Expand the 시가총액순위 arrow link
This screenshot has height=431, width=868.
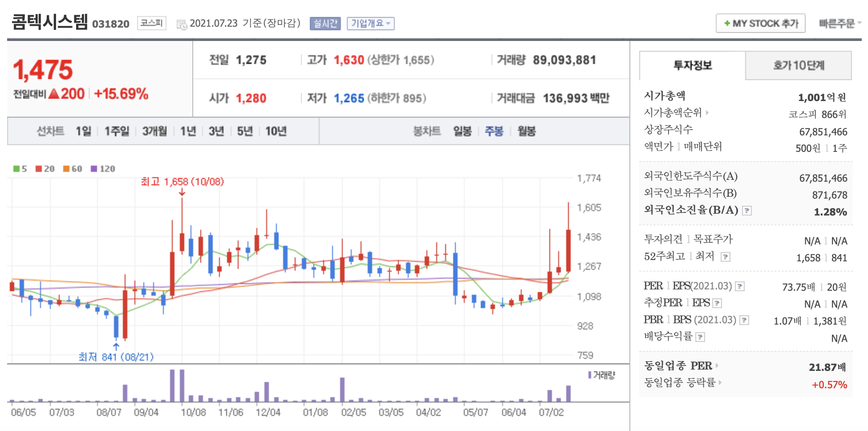pos(707,113)
